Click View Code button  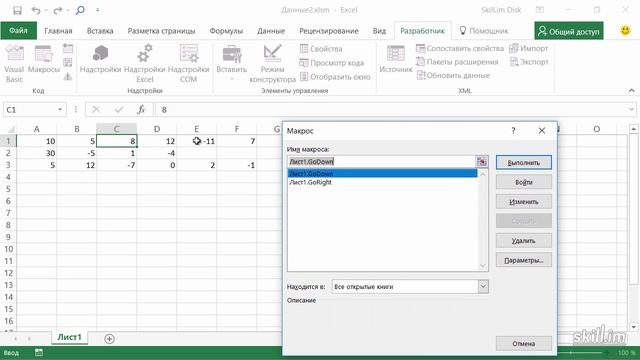point(331,63)
